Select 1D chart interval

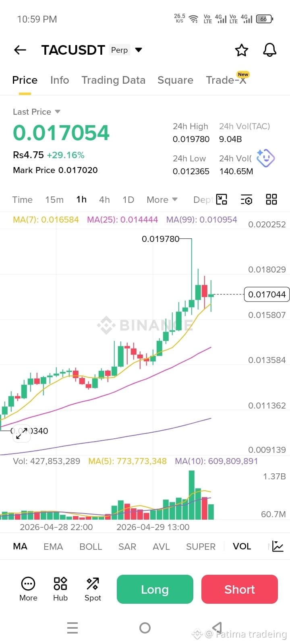click(128, 200)
